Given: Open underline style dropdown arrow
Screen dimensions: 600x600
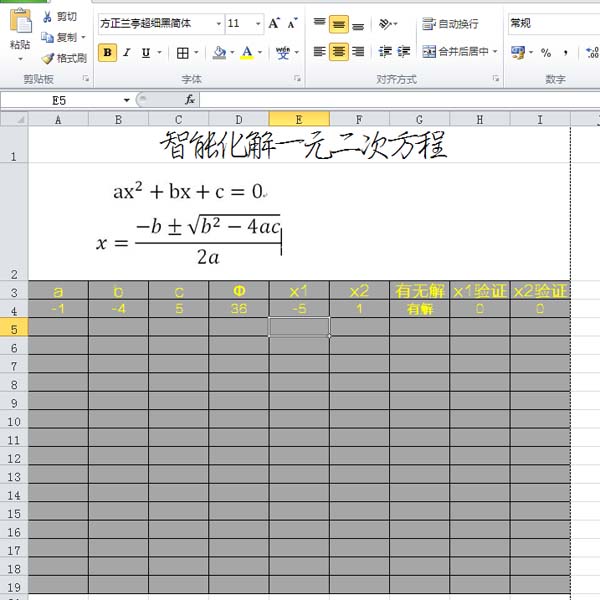Looking at the screenshot, I should 160,52.
